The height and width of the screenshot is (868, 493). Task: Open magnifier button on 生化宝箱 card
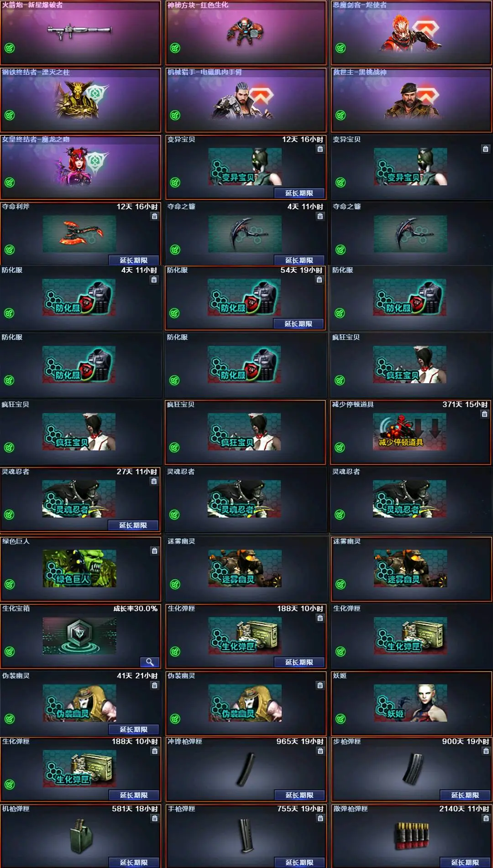[150, 662]
